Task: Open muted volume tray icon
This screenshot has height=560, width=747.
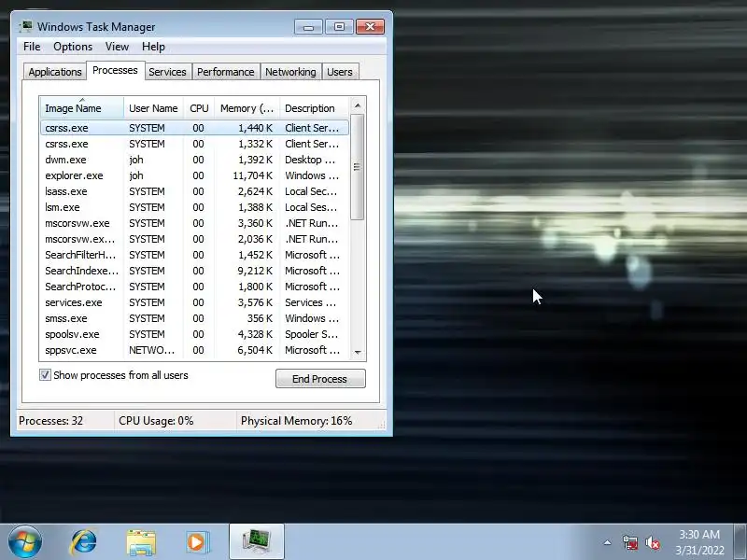Action: coord(652,542)
